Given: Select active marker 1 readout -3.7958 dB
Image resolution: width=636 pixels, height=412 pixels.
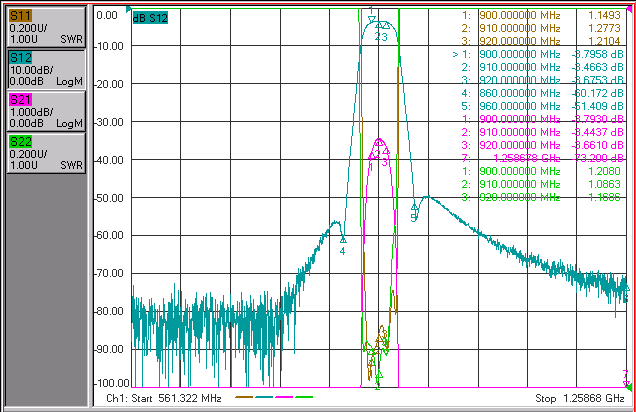Looking at the screenshot, I should point(597,54).
